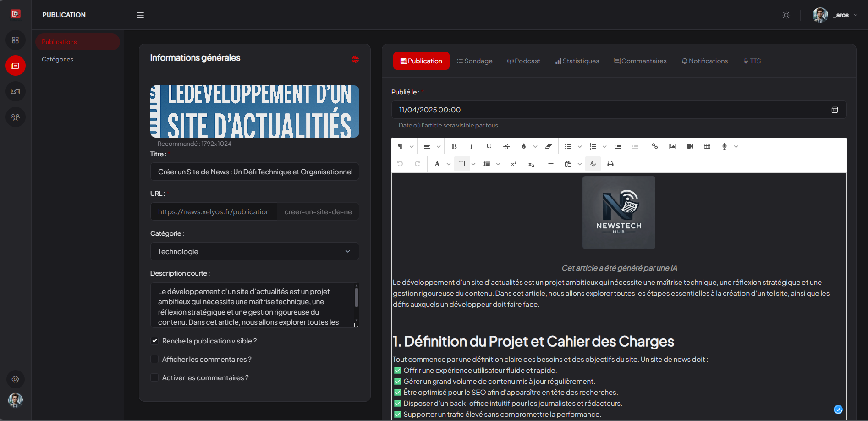Expand the bulleted list style dropdown arrow

(x=579, y=147)
